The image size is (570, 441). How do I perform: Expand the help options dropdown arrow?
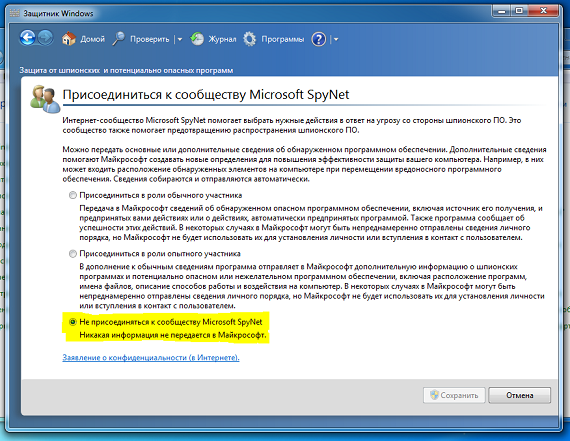pyautogui.click(x=336, y=39)
